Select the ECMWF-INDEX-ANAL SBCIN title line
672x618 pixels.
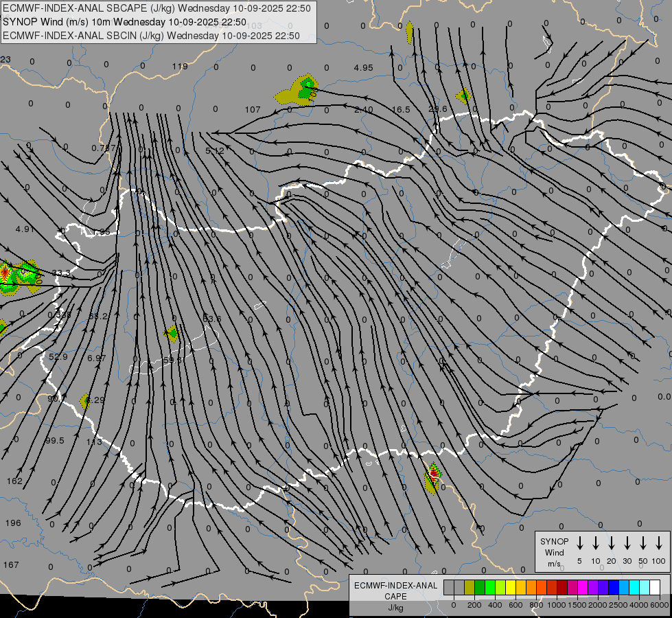tap(151, 36)
